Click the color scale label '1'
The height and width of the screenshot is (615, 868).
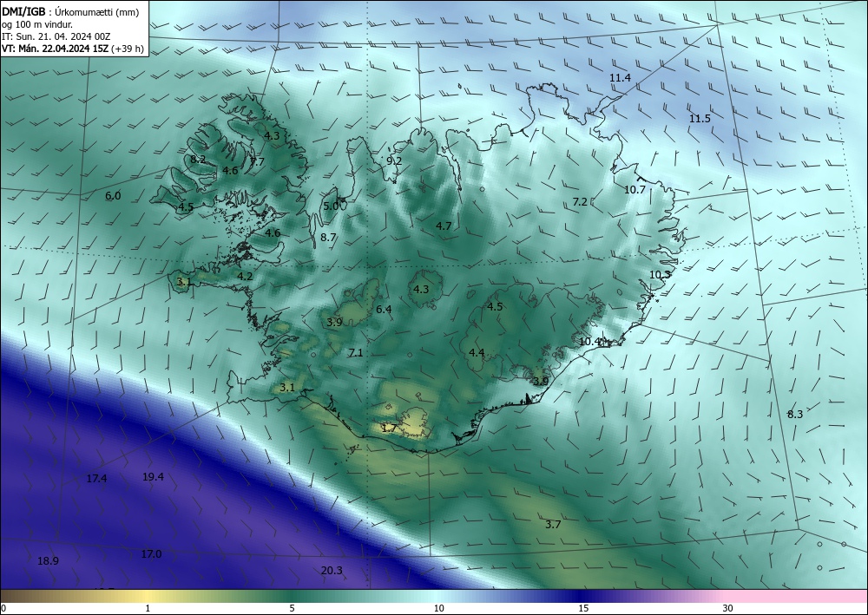click(x=148, y=608)
